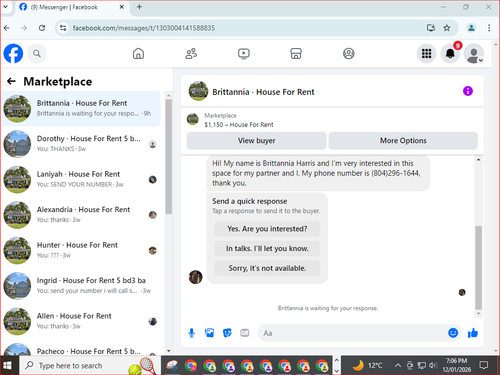Screen dimensions: 500x375
Task: Click Brittannia chat header house thumbnail
Action: click(x=198, y=91)
